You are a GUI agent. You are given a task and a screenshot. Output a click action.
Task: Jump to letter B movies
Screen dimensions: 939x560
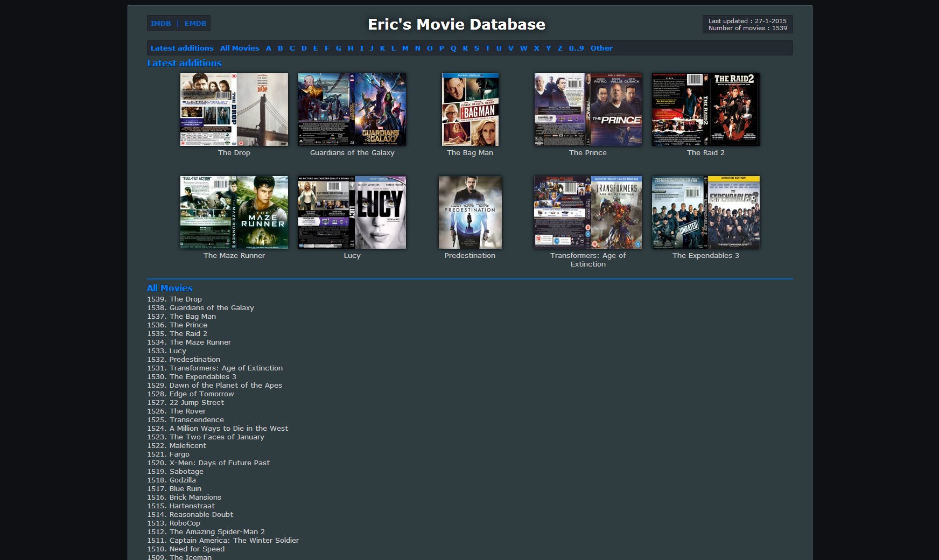click(281, 48)
